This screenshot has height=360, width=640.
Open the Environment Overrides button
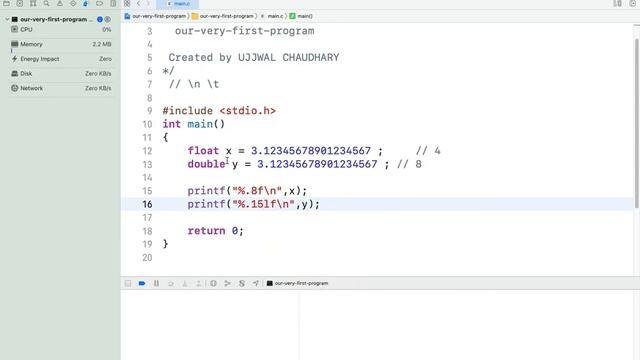pos(242,283)
